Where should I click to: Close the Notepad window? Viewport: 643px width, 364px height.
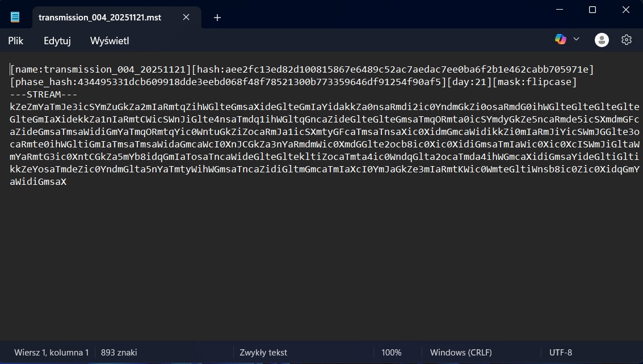click(626, 10)
